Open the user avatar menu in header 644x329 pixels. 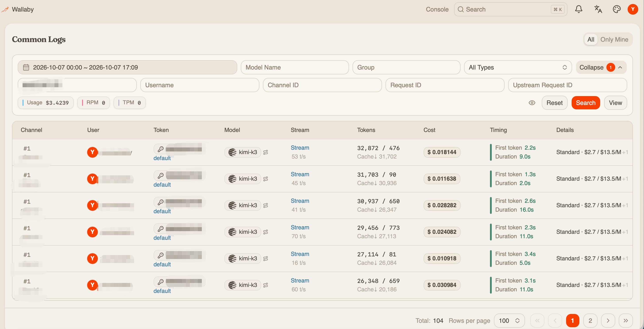[x=633, y=9]
